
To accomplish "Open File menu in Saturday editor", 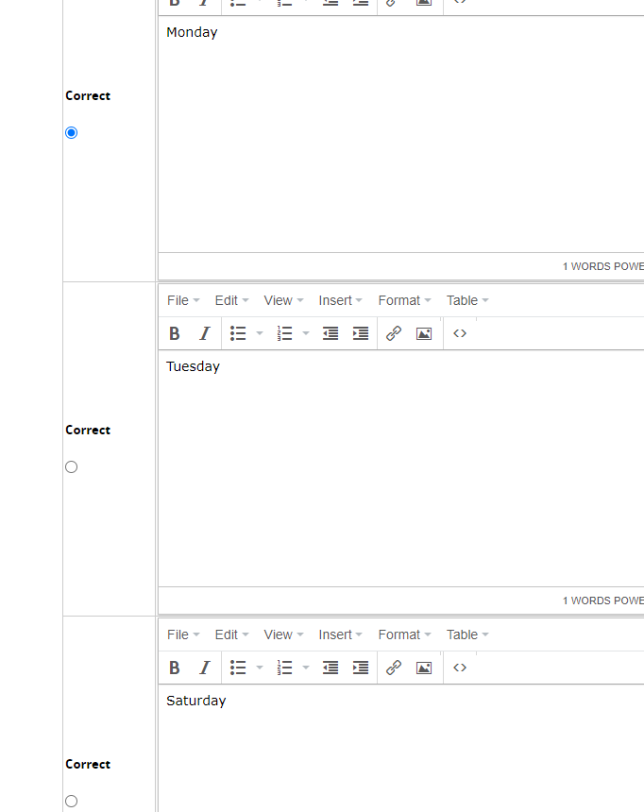I will [183, 634].
